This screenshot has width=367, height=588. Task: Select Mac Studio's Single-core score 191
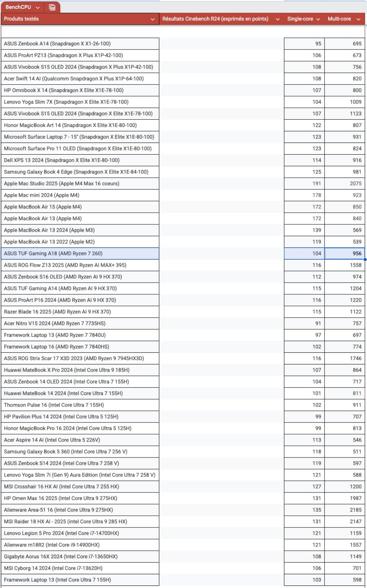coord(304,184)
